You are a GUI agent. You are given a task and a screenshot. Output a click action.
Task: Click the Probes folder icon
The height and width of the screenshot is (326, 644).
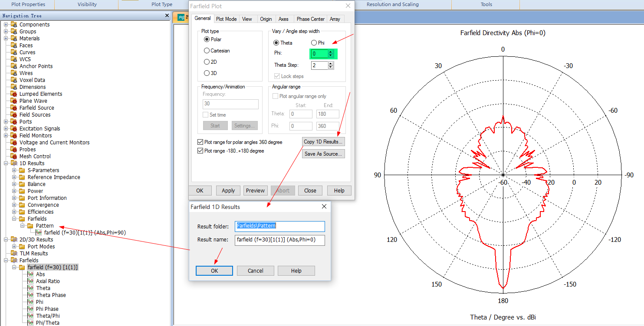pos(14,150)
